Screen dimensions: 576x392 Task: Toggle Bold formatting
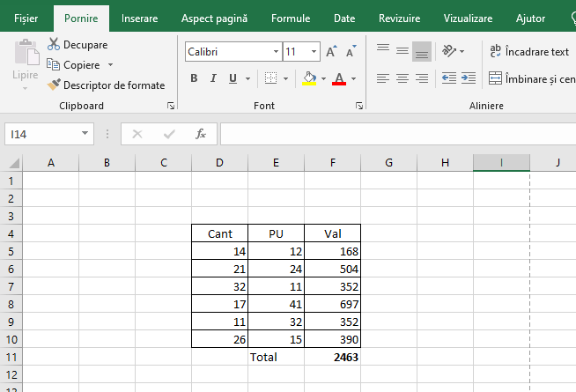pyautogui.click(x=194, y=78)
